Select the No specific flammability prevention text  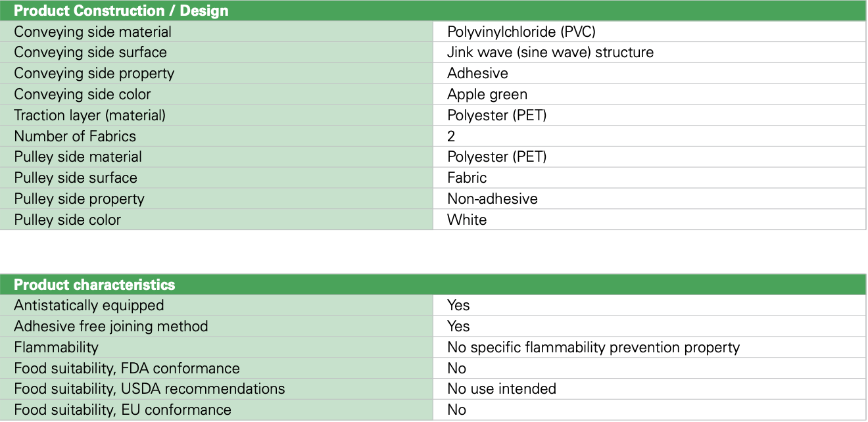(x=593, y=347)
